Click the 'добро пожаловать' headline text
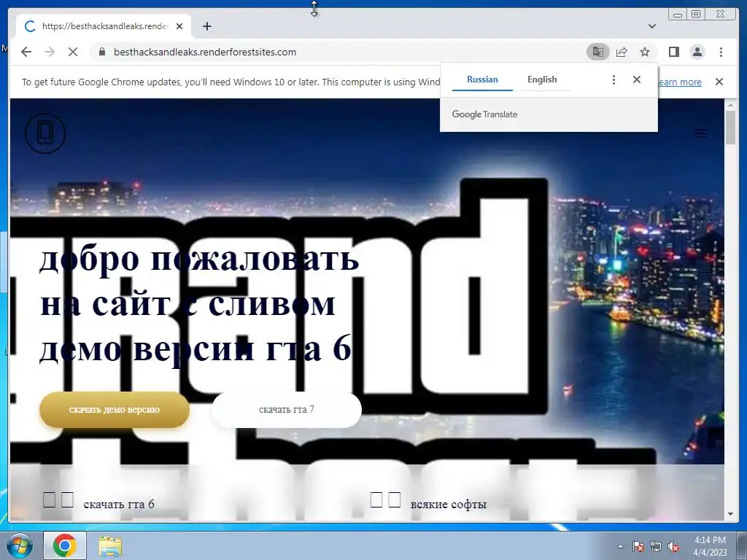 pos(199,259)
